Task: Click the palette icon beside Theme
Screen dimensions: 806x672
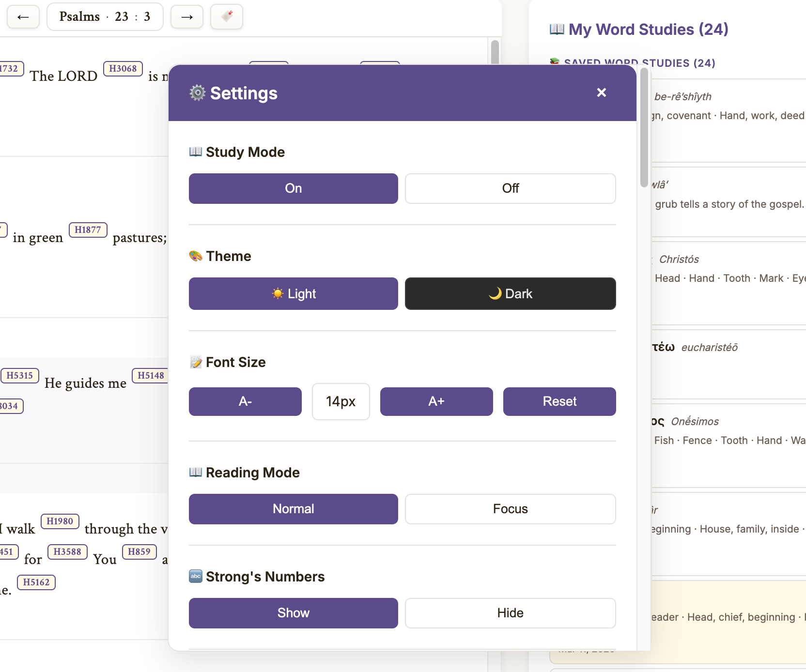Action: [x=195, y=256]
